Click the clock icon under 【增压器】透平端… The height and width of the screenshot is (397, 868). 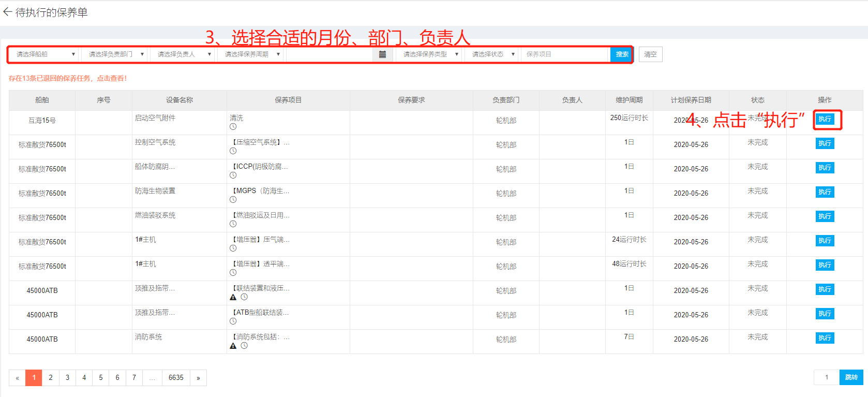[233, 273]
